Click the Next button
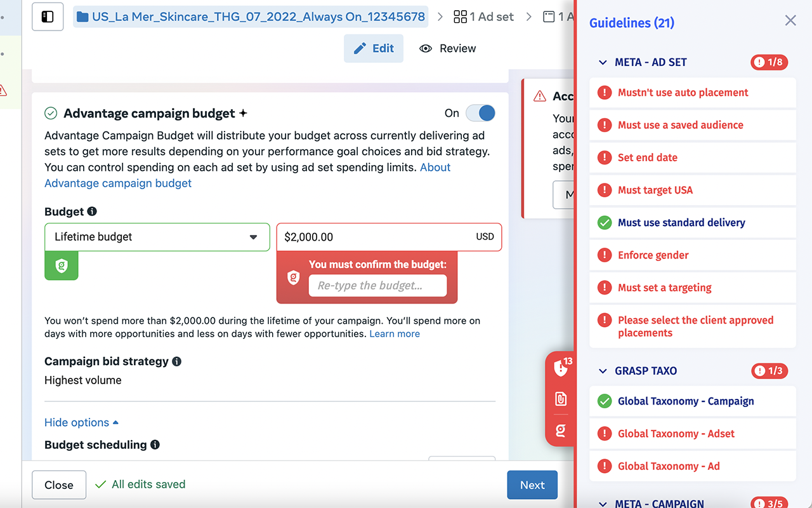 532,485
